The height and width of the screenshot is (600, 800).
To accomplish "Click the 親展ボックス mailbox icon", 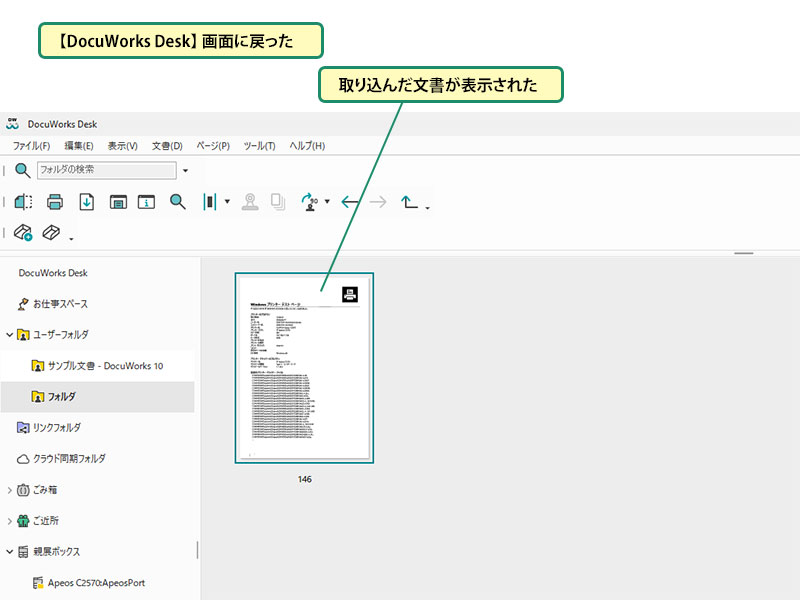I will pos(23,552).
